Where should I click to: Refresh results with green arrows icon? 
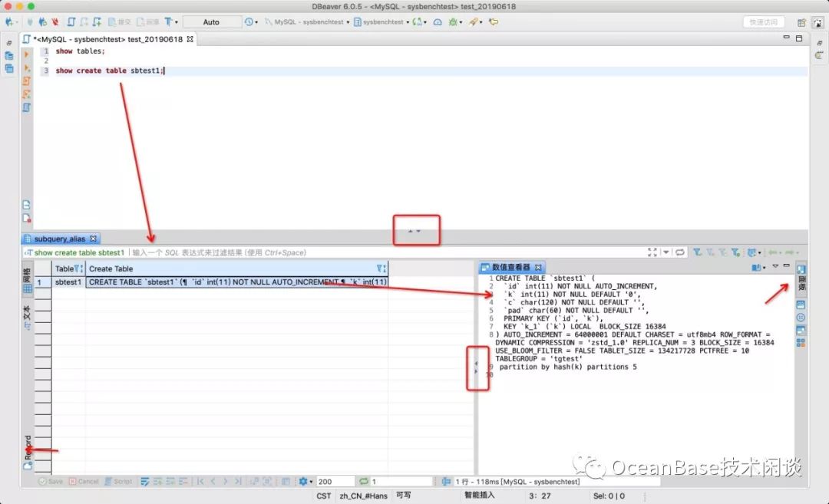click(x=364, y=481)
